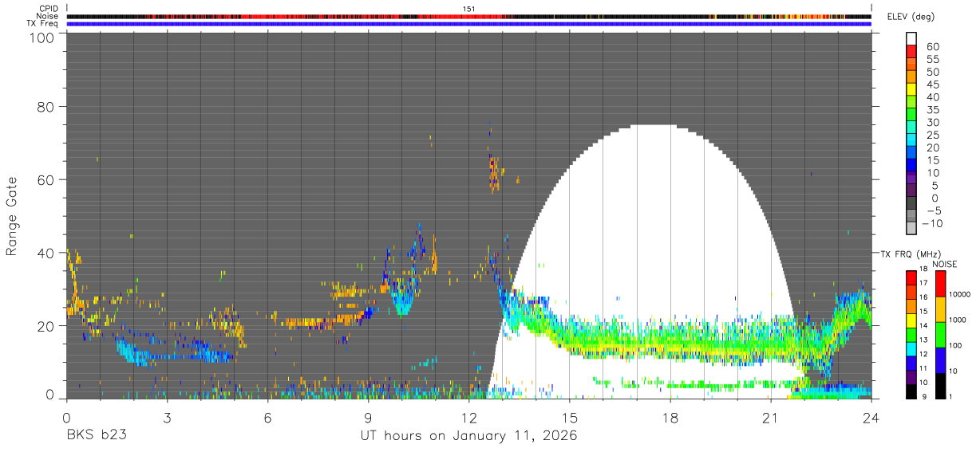This screenshot has width=980, height=452.
Task: Click the ELEV (deg) legend title
Action: pos(910,17)
